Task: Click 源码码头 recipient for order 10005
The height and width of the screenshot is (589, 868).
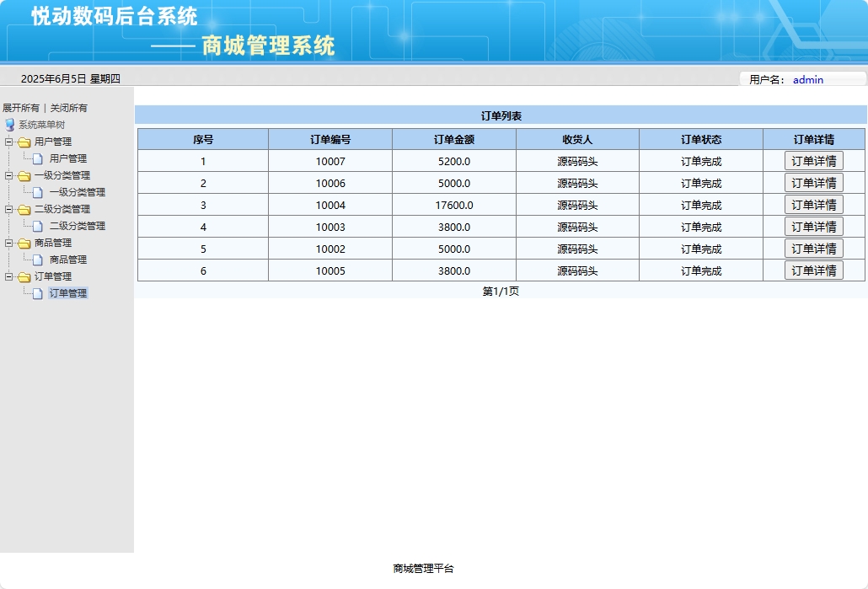Action: click(x=577, y=270)
